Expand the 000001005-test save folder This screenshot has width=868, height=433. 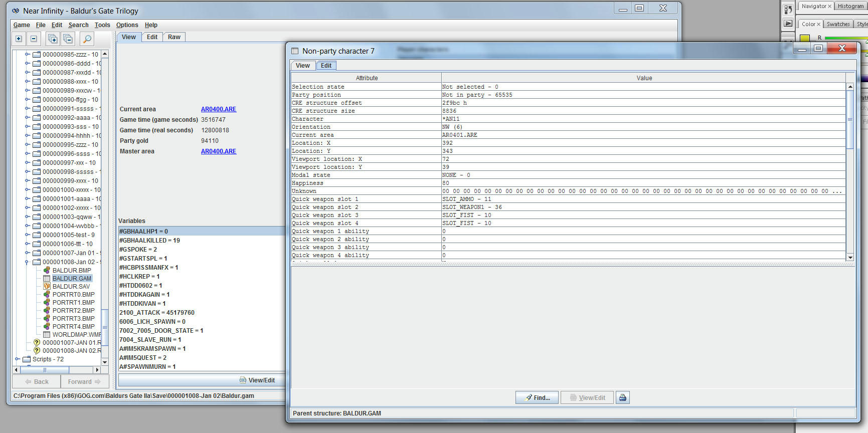point(27,235)
